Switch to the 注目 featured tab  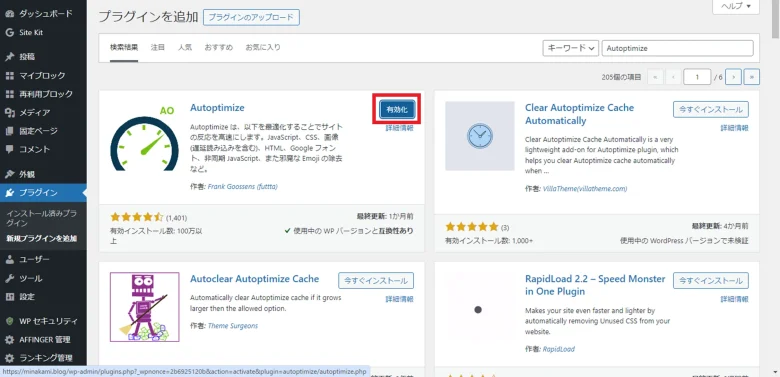point(158,48)
